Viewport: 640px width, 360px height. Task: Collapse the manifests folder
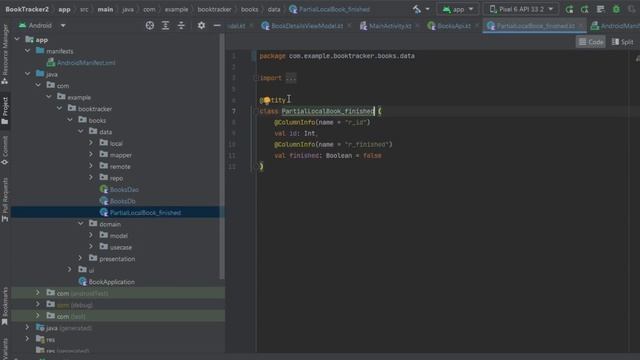tap(28, 51)
